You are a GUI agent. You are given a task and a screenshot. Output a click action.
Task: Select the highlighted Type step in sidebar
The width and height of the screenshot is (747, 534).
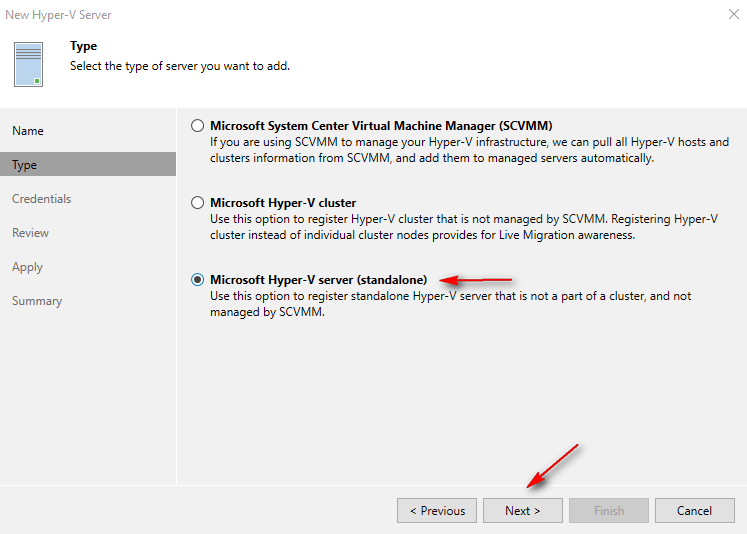tap(24, 165)
